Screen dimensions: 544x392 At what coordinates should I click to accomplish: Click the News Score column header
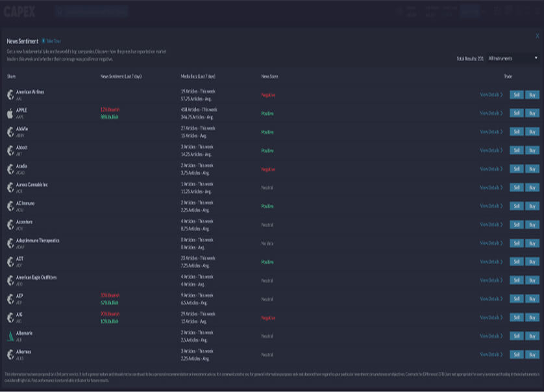[x=269, y=77]
